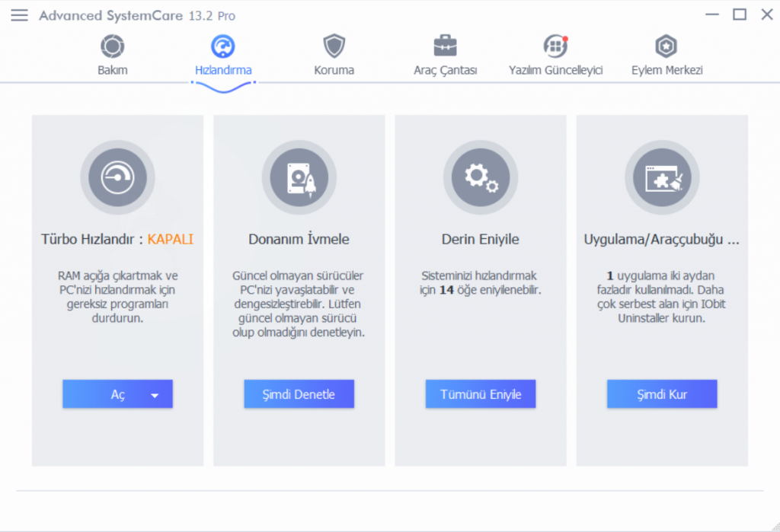Click the Türbo Hızlandır gauge icon
Image resolution: width=780 pixels, height=532 pixels.
click(117, 177)
